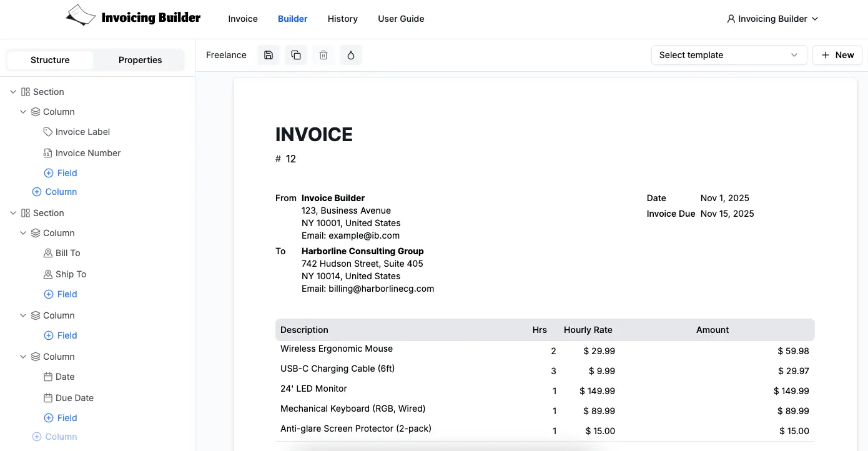Viewport: 868px width, 451px height.
Task: Collapse the empty middle Column node
Action: click(23, 315)
